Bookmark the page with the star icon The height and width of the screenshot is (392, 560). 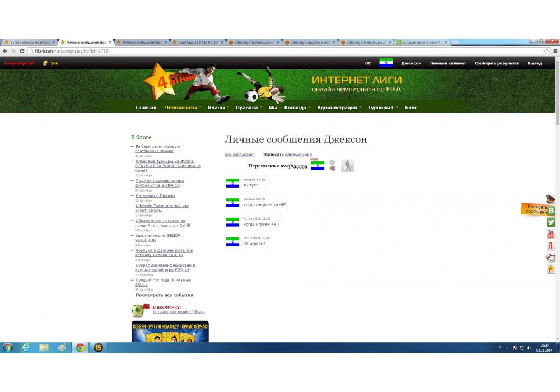point(547,51)
